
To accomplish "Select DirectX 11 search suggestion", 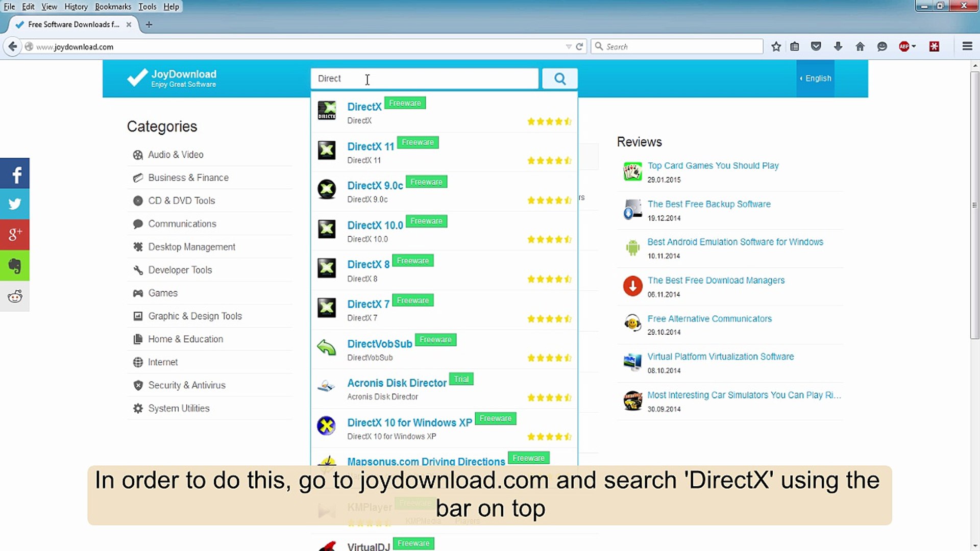I will (371, 146).
